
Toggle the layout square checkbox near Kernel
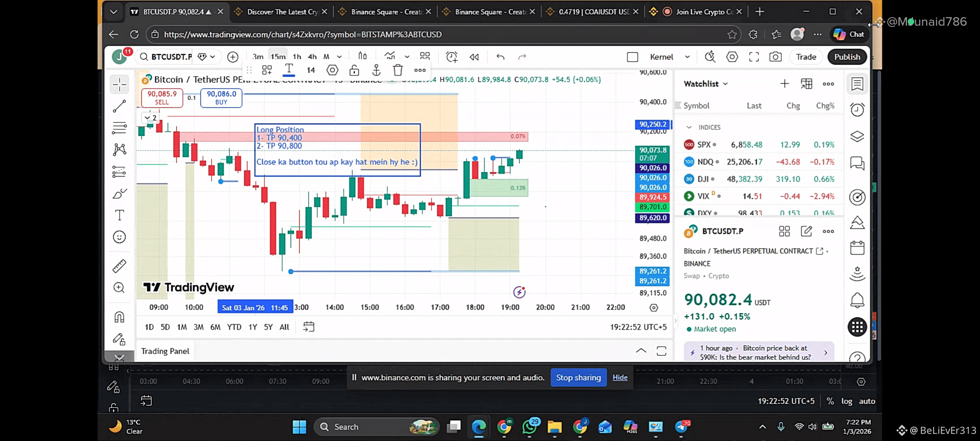633,57
